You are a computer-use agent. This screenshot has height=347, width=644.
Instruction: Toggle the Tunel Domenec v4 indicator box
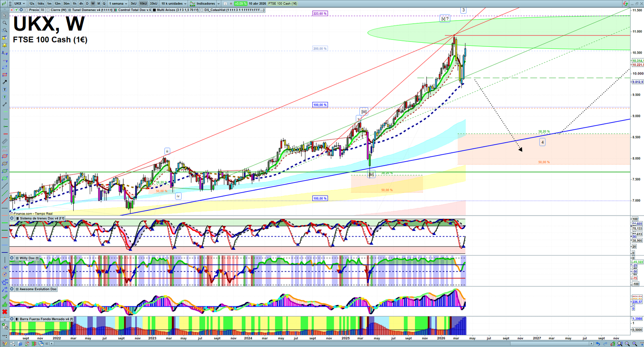tap(70, 10)
